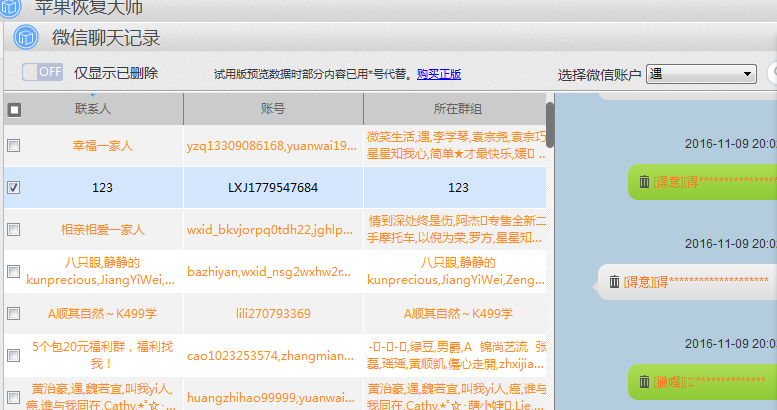Open the 购买正版 purchase link
777x410 pixels.
[x=439, y=74]
